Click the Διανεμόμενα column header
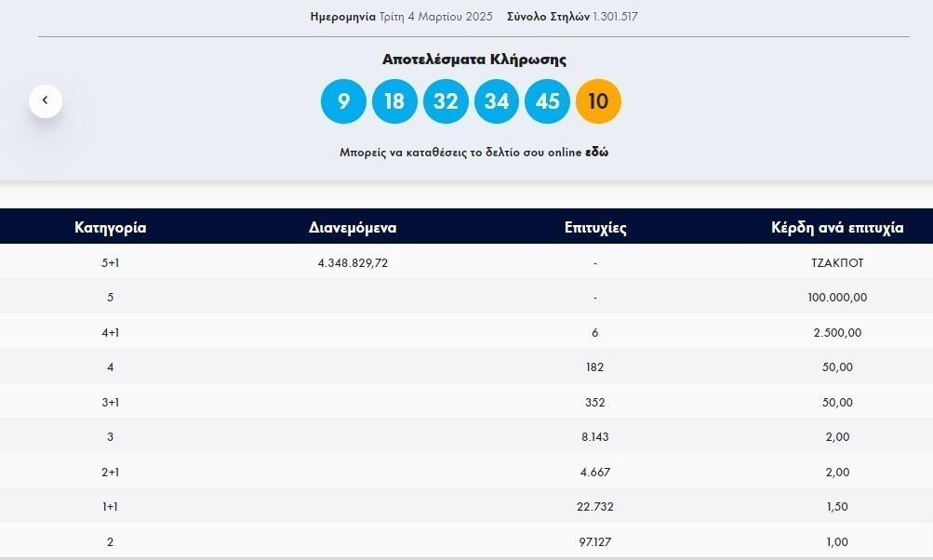 coord(353,228)
